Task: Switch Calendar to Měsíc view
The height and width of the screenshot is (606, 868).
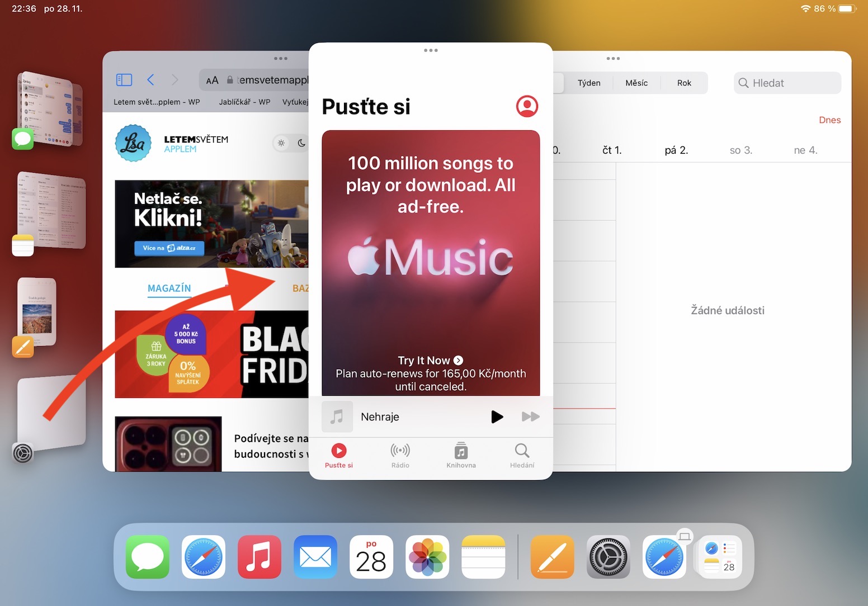Action: (x=636, y=83)
